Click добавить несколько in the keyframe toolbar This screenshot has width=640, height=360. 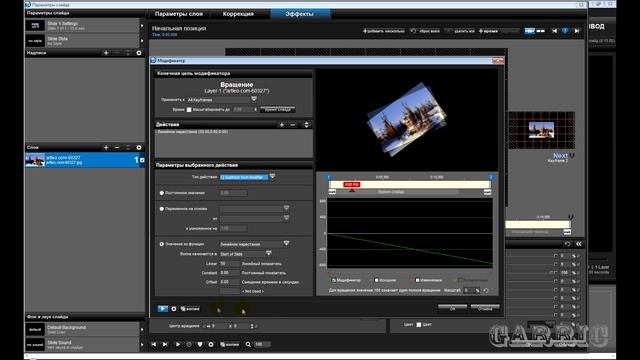pos(384,31)
